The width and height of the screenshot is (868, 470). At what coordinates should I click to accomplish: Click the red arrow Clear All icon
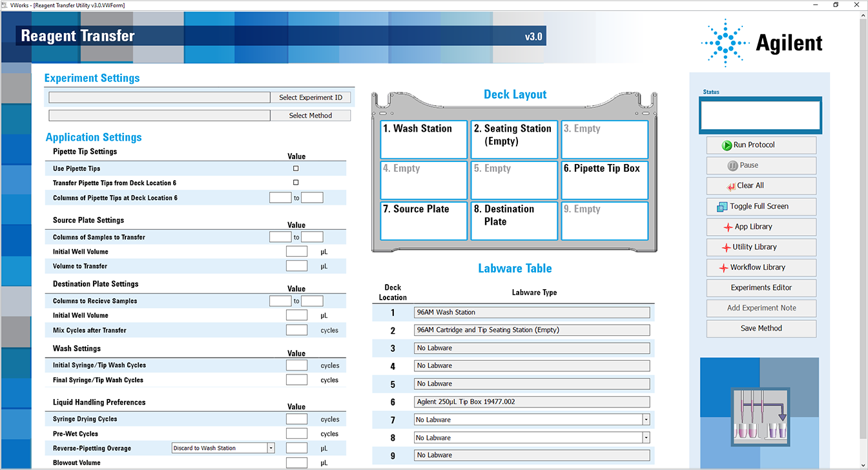click(x=730, y=186)
